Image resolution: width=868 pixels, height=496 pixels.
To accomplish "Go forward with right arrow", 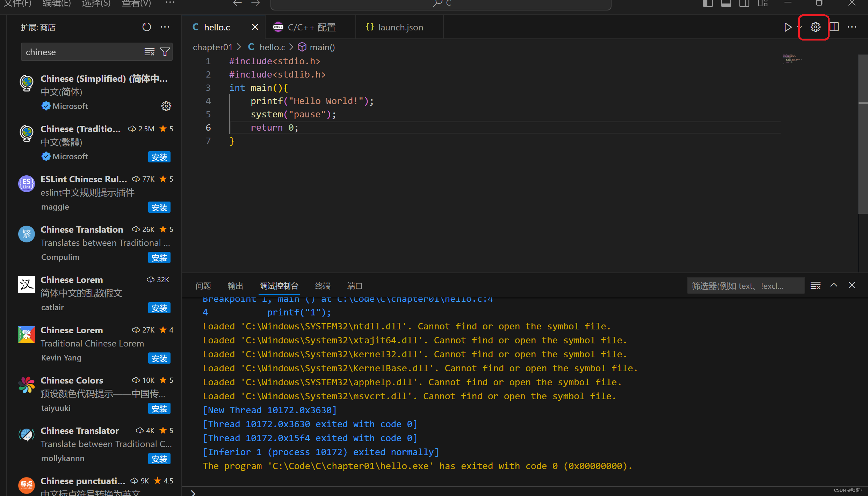I will (x=256, y=3).
